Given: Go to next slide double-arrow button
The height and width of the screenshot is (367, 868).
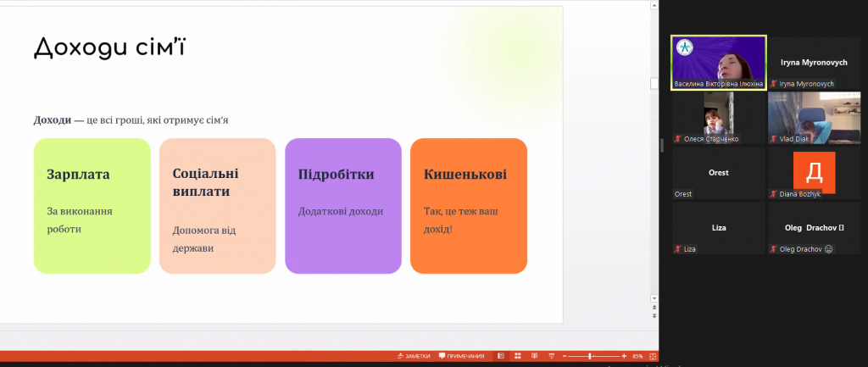Looking at the screenshot, I should click(x=654, y=316).
